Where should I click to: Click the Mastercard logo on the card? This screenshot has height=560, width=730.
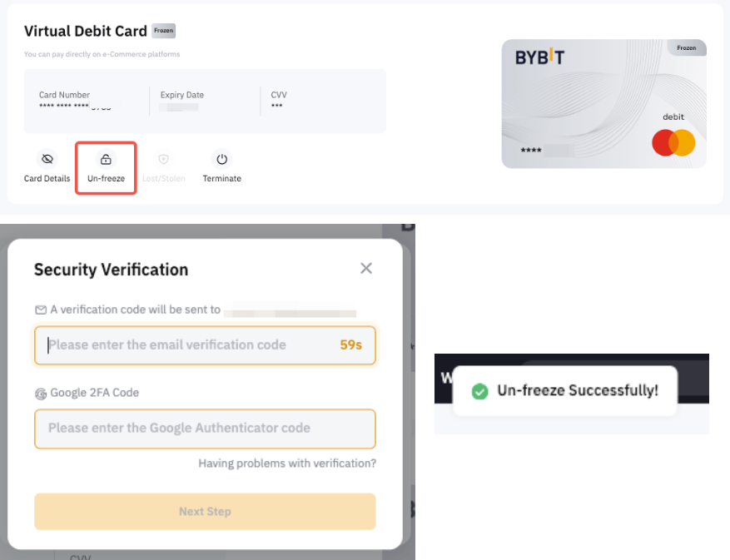tap(673, 143)
